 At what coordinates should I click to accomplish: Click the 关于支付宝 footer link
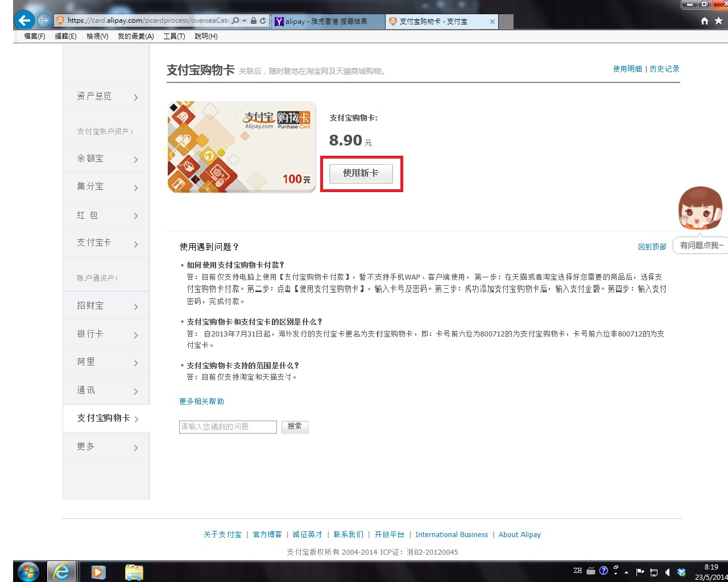(x=222, y=534)
